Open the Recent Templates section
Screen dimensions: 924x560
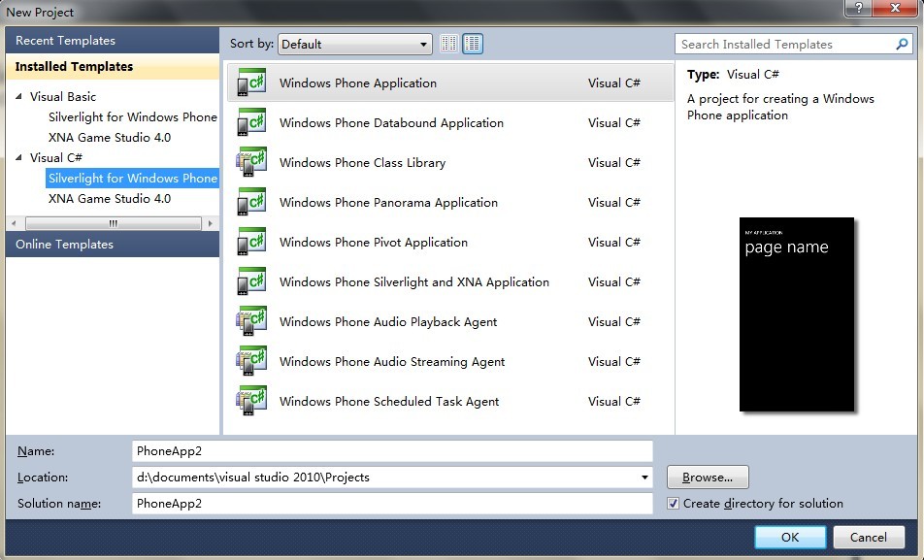click(x=112, y=41)
